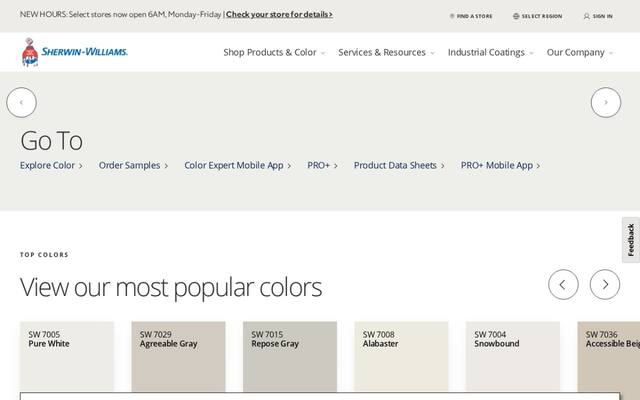The image size is (640, 400).
Task: Show previous popular colors
Action: coord(563,284)
